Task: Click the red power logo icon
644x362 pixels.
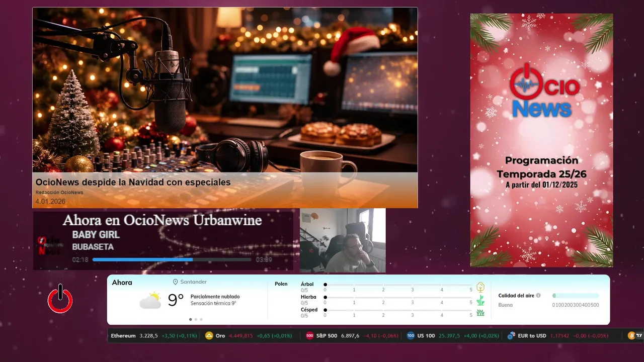Action: [60, 299]
